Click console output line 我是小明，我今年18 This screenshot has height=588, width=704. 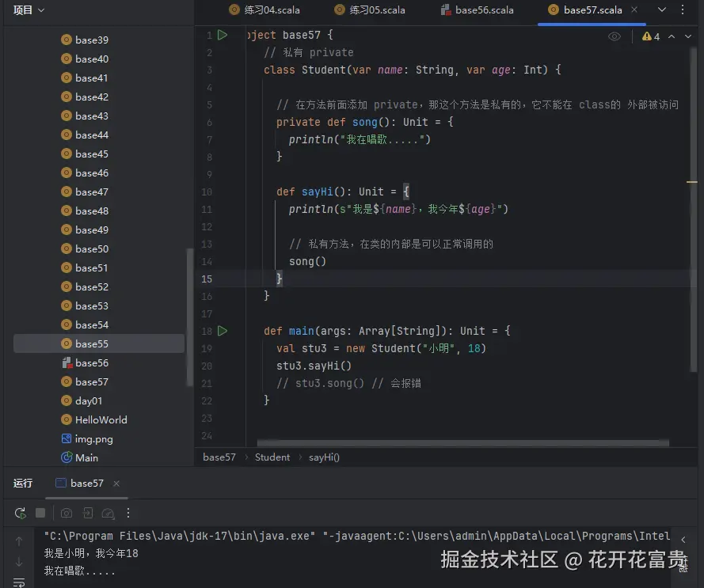[91, 553]
